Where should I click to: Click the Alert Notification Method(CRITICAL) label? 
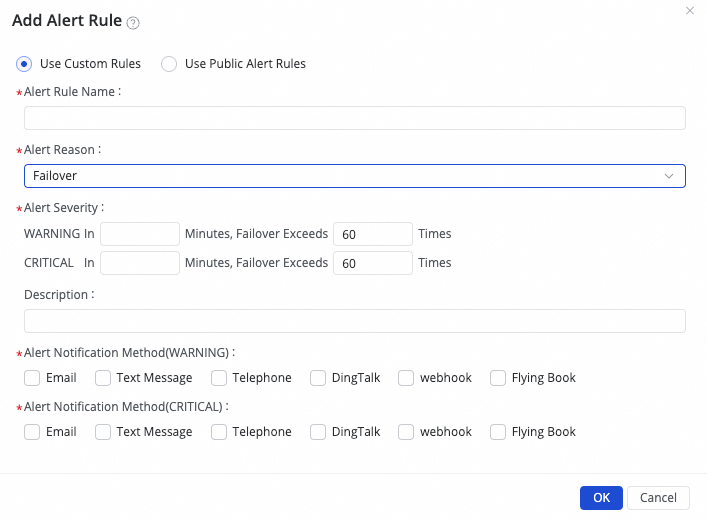[x=126, y=407]
